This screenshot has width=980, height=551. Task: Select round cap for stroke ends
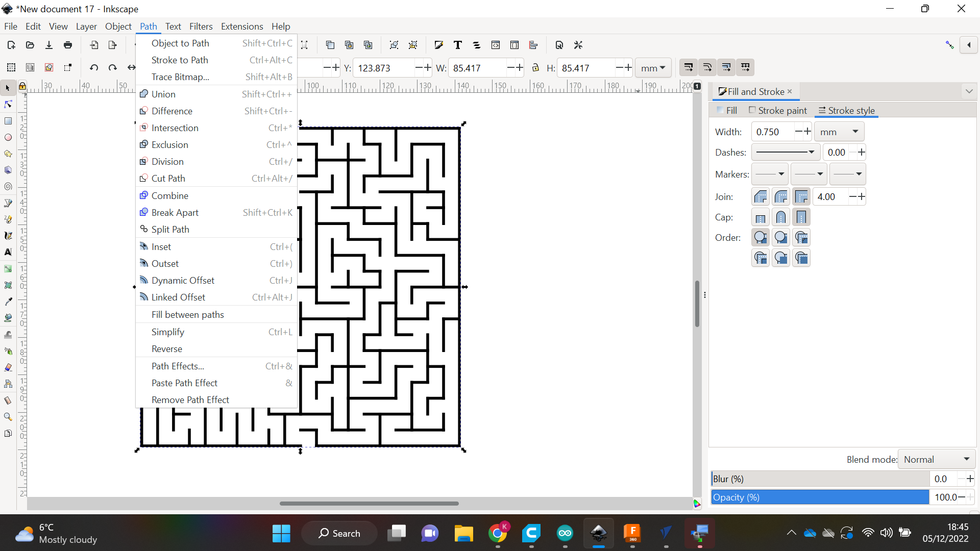tap(781, 217)
